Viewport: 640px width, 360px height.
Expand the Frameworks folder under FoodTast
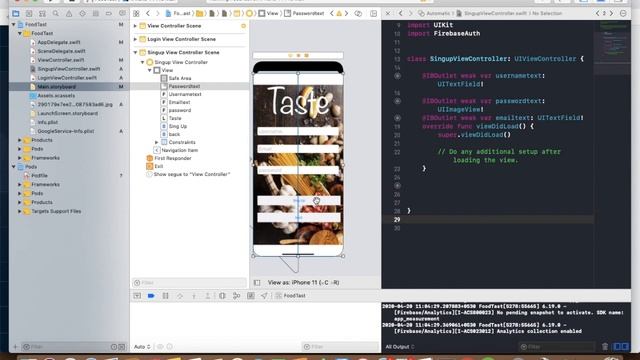pos(20,158)
